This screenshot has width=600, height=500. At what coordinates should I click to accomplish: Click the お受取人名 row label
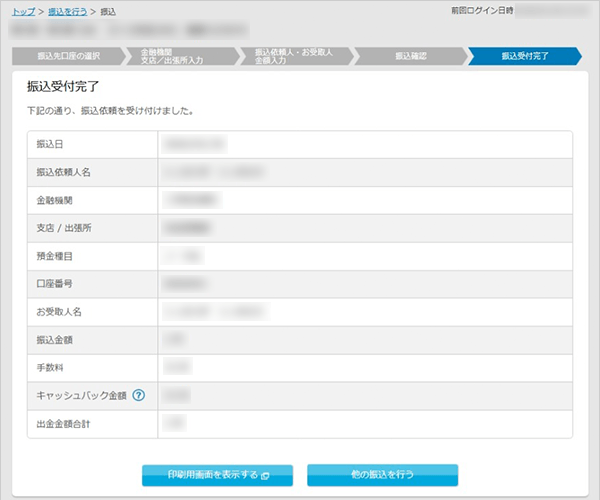(59, 312)
